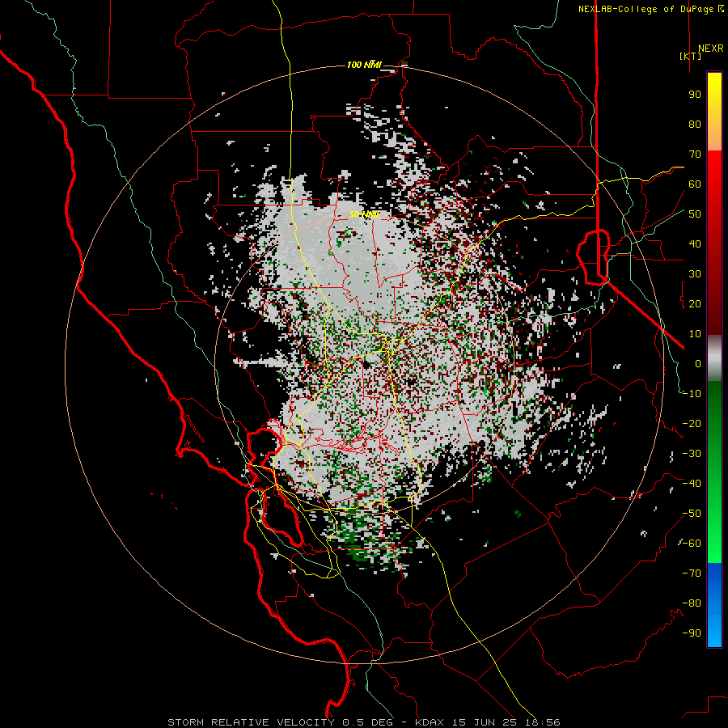The width and height of the screenshot is (728, 728).
Task: Click the 20 value on velocity scale
Action: pos(695,304)
